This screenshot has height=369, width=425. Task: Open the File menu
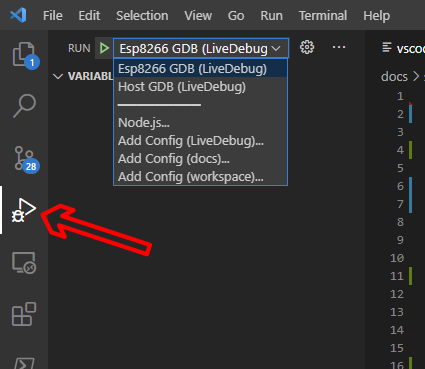pyautogui.click(x=53, y=16)
